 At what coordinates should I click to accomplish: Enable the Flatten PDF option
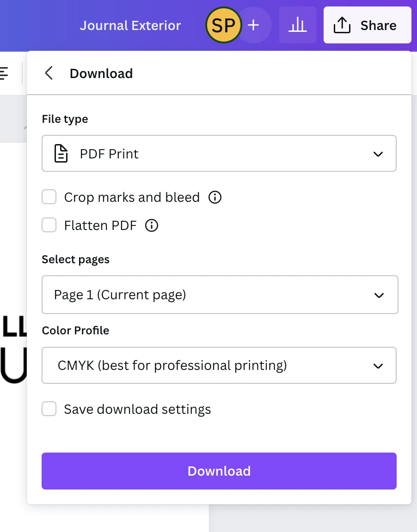pyautogui.click(x=49, y=225)
